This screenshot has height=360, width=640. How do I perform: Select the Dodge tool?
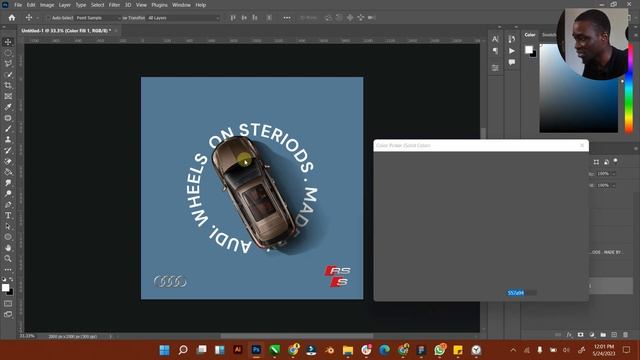point(8,193)
